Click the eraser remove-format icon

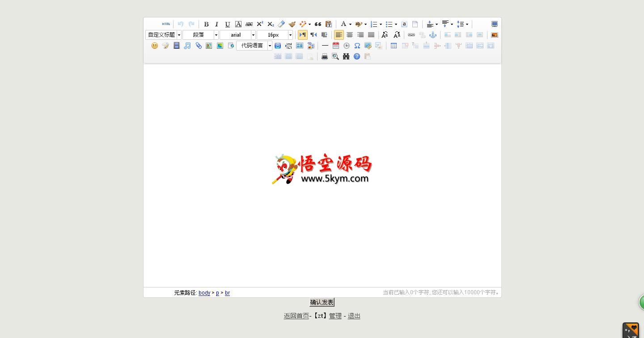pos(281,24)
